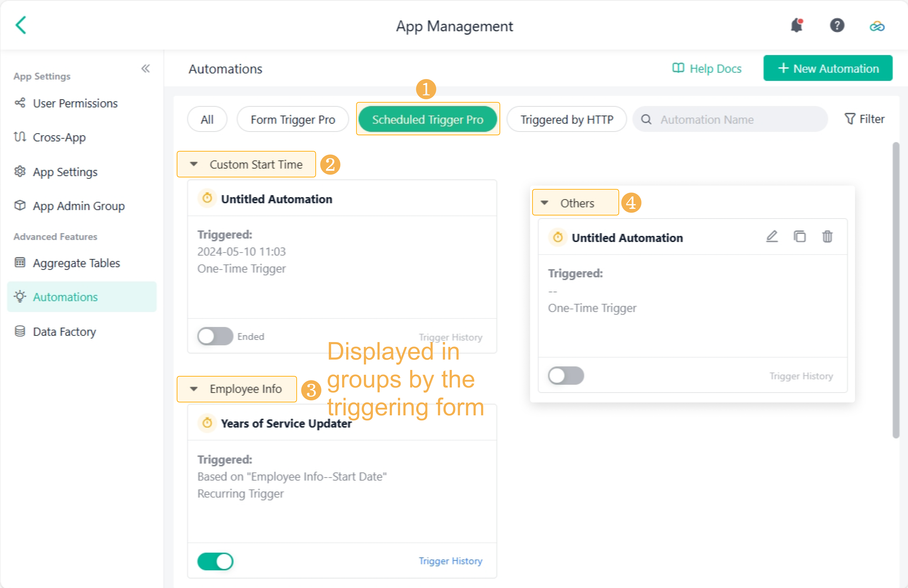Screen dimensions: 908x588
Task: Toggle the Ended automation switch
Action: 215,336
